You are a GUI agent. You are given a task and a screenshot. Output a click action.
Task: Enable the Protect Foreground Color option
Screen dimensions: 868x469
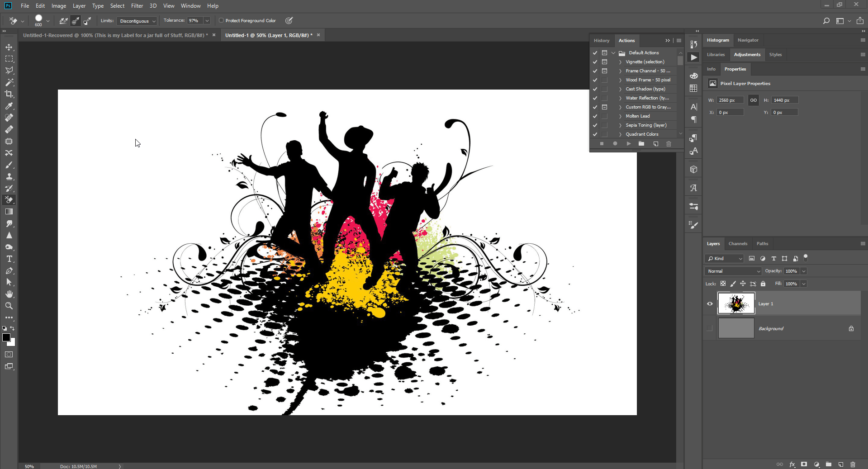[x=221, y=20]
